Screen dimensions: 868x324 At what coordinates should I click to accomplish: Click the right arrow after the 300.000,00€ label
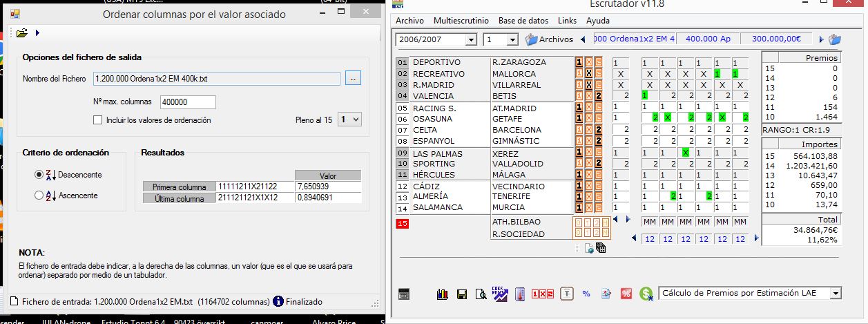click(x=821, y=39)
